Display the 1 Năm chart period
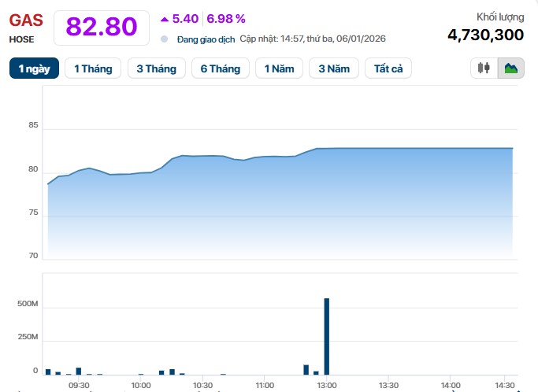Screen dimensions: 538x392 click(x=279, y=68)
